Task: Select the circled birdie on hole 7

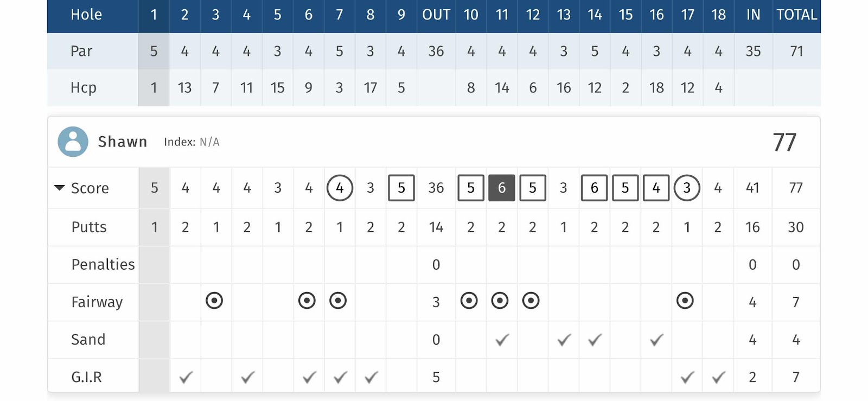Action: coord(340,188)
